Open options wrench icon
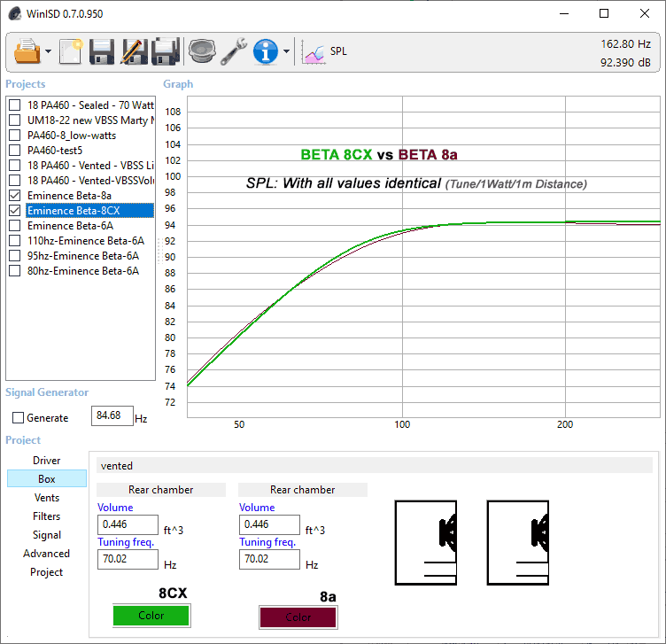The width and height of the screenshot is (666, 644). pyautogui.click(x=234, y=51)
